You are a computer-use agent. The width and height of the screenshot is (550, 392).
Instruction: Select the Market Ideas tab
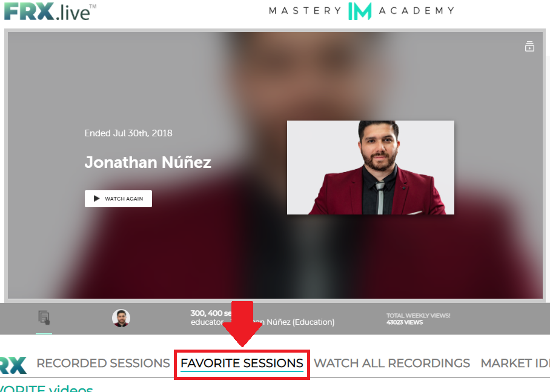pyautogui.click(x=515, y=364)
